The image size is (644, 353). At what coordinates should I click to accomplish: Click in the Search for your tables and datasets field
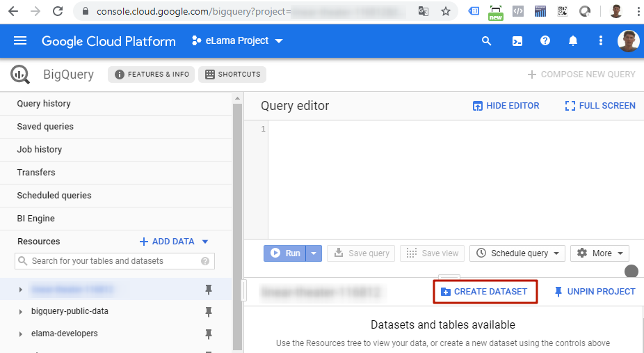115,261
